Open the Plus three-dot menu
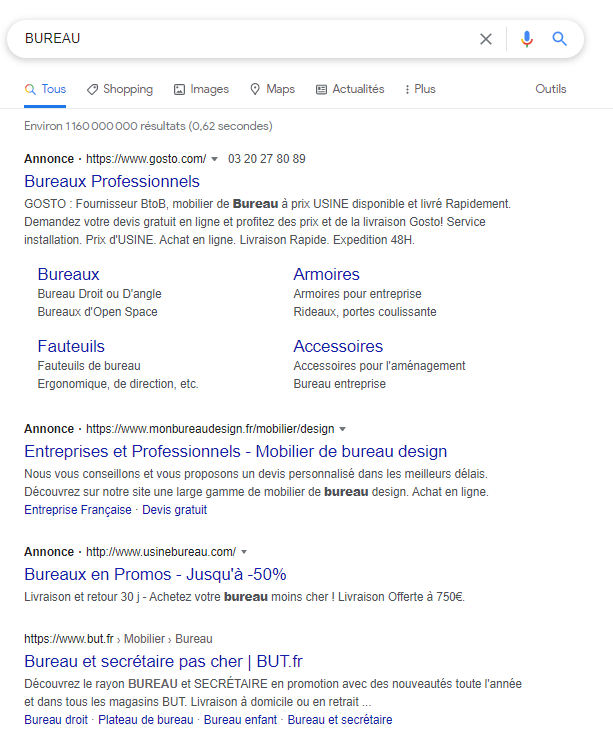Screen dimensions: 613x742 (x=420, y=89)
